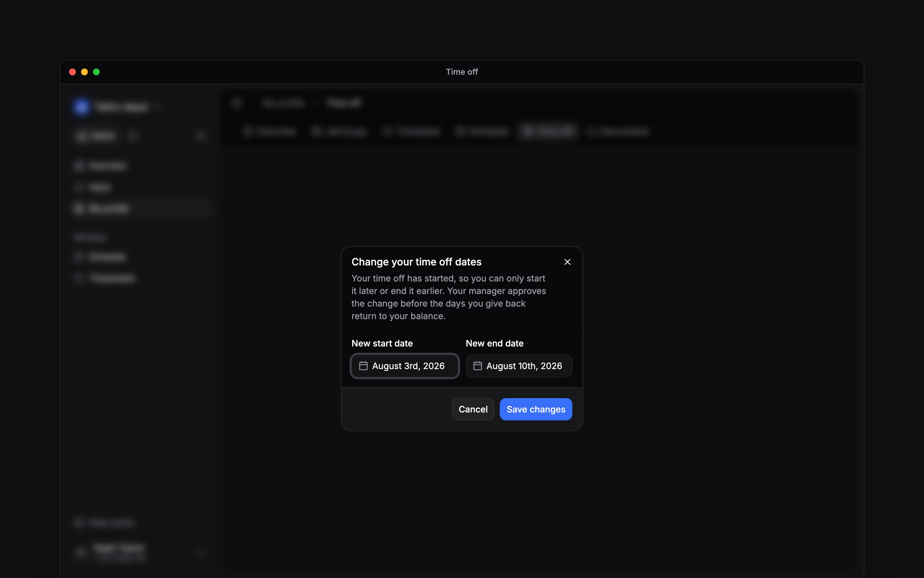The height and width of the screenshot is (578, 924).
Task: Click calendar icon in start date field
Action: tap(363, 366)
